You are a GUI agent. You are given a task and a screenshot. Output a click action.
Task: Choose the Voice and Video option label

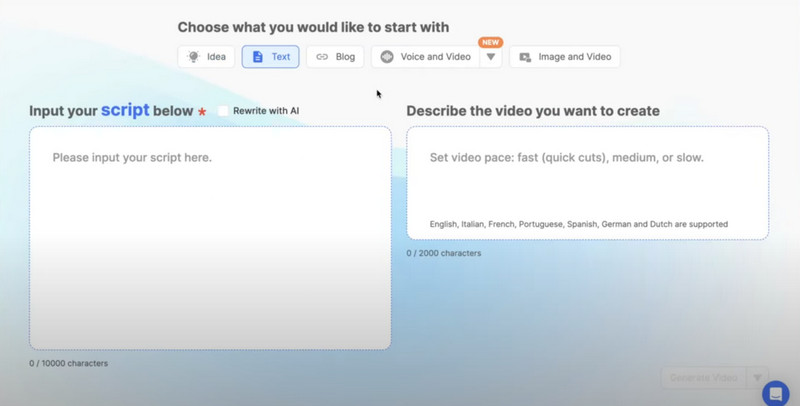tap(435, 57)
